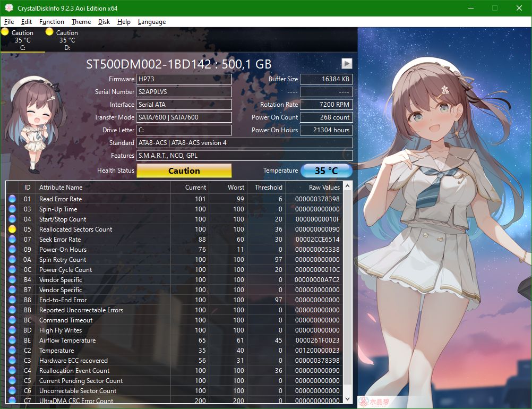Open the Edit menu
Viewport: 532px width, 409px height.
click(x=26, y=22)
